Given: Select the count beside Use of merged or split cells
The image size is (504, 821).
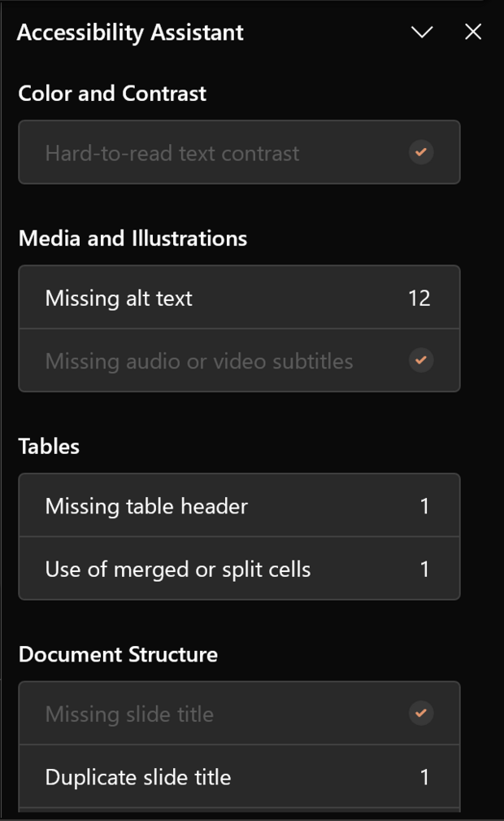Looking at the screenshot, I should pos(424,569).
